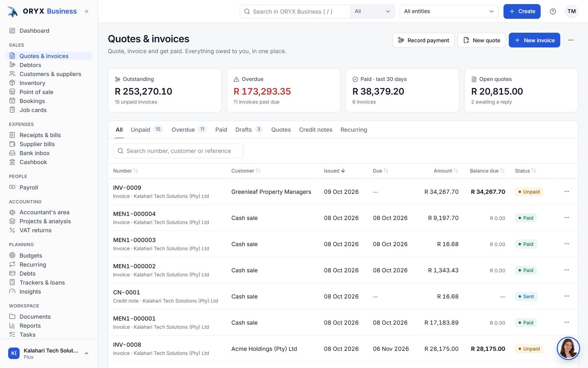Screen dimensions: 588x368
Task: Open more page actions ellipsis beside New invoice
Action: pos(571,40)
